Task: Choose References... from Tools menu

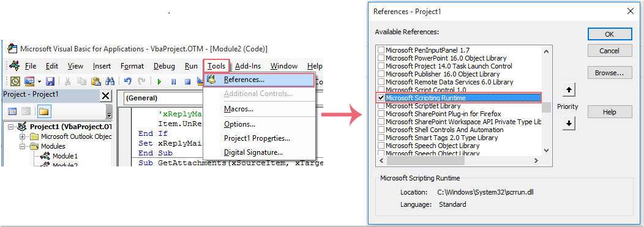Action: (259, 80)
